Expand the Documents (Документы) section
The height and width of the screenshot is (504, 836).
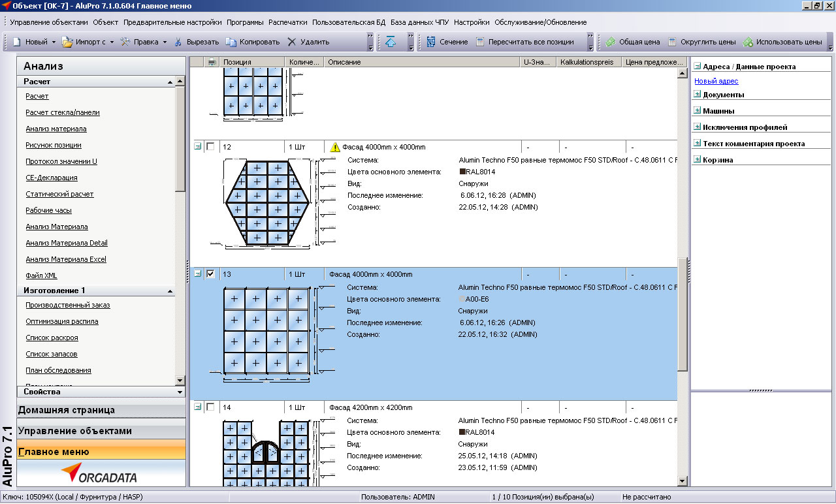pos(698,94)
